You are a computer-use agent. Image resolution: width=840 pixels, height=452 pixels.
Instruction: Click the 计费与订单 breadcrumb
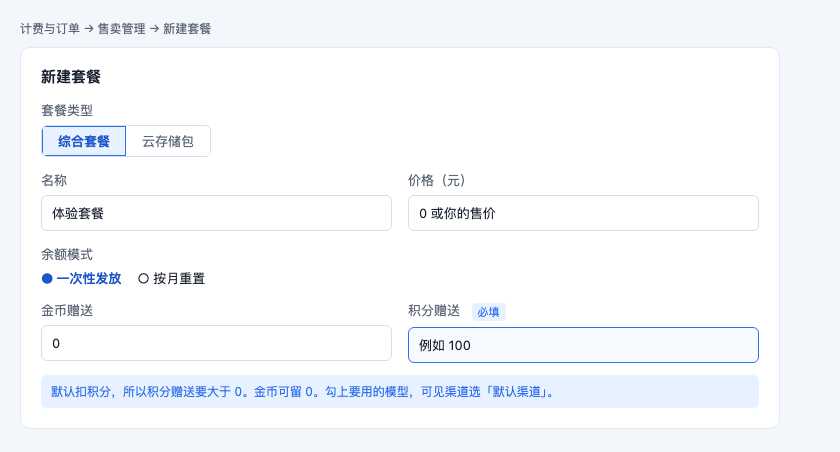click(x=50, y=29)
